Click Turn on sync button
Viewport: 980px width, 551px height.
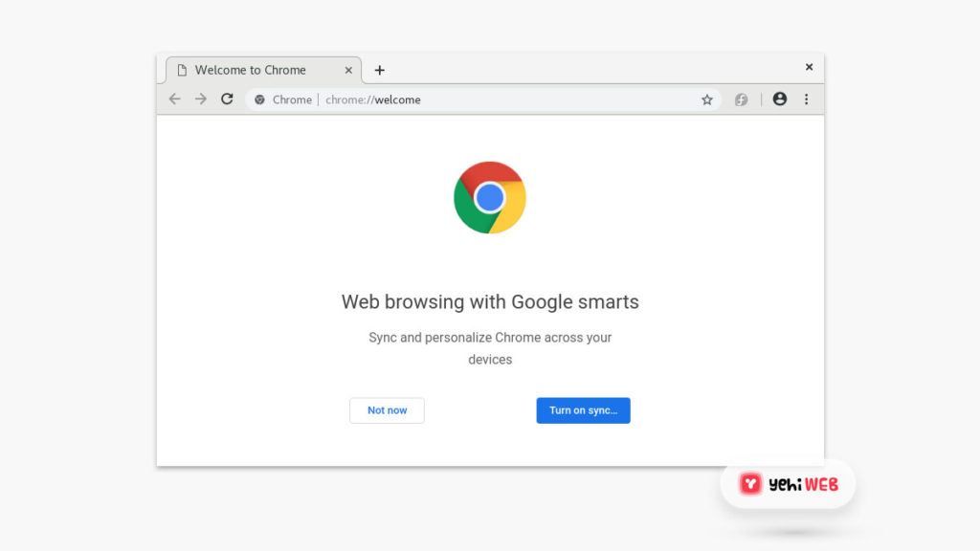583,410
